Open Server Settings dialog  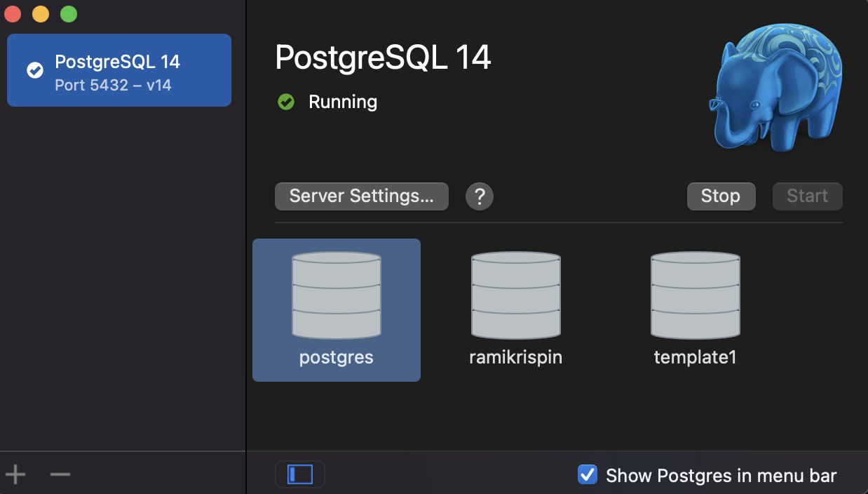pyautogui.click(x=361, y=196)
